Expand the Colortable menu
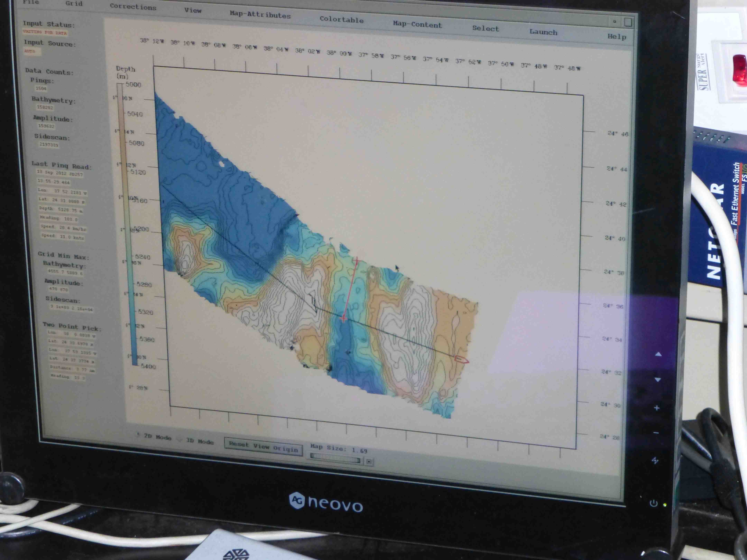The image size is (747, 560). [x=341, y=20]
